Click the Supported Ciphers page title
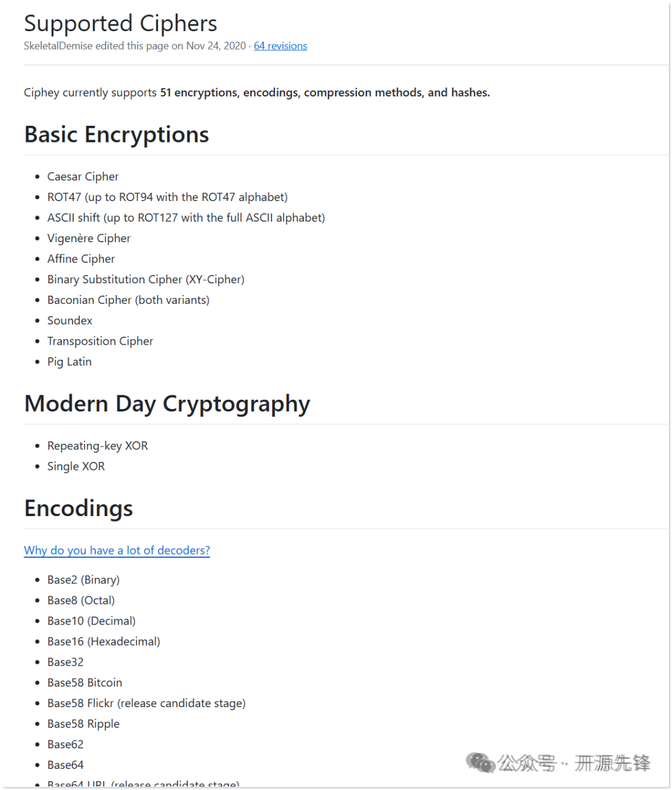 coord(121,24)
